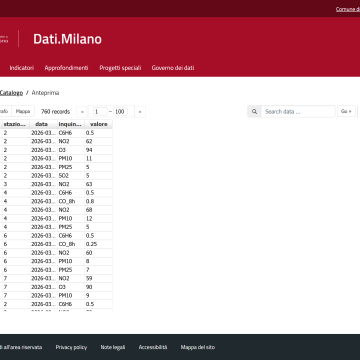
Task: Open the Indicatori menu item
Action: point(22,68)
